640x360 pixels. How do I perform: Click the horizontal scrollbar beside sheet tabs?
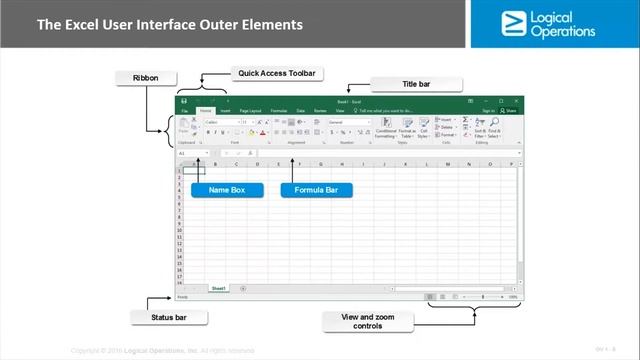452,289
